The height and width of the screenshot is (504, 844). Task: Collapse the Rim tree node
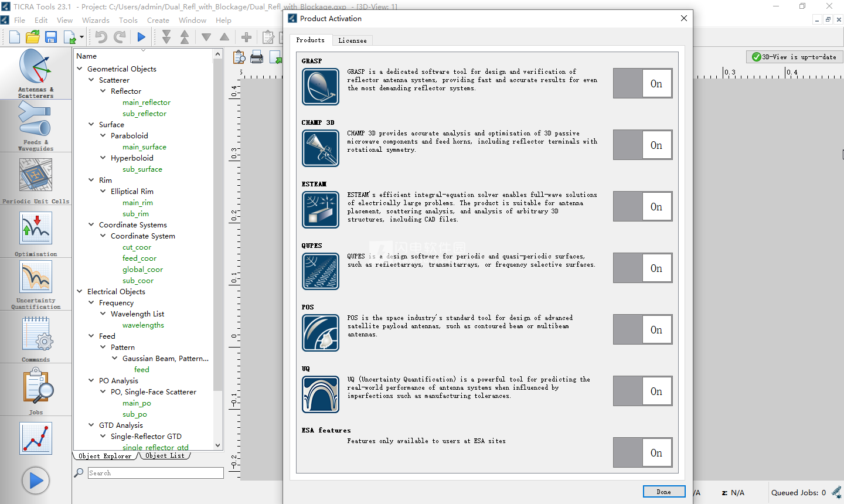pos(91,180)
